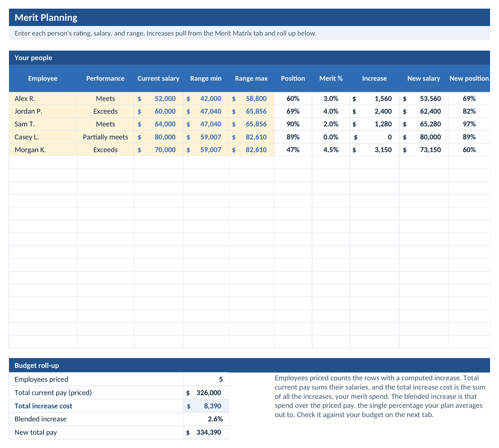Select new salary 73,150 cell
Viewport: 499px width, 448px height.
pyautogui.click(x=424, y=150)
